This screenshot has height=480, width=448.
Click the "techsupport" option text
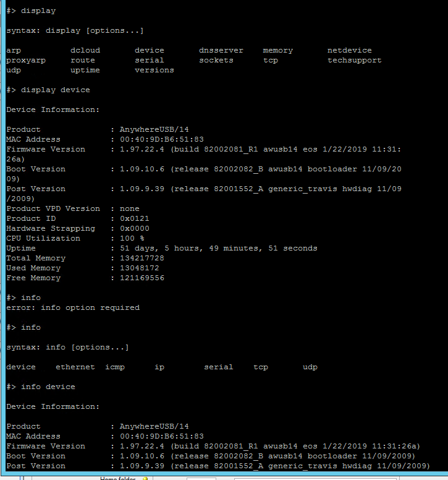pyautogui.click(x=355, y=61)
